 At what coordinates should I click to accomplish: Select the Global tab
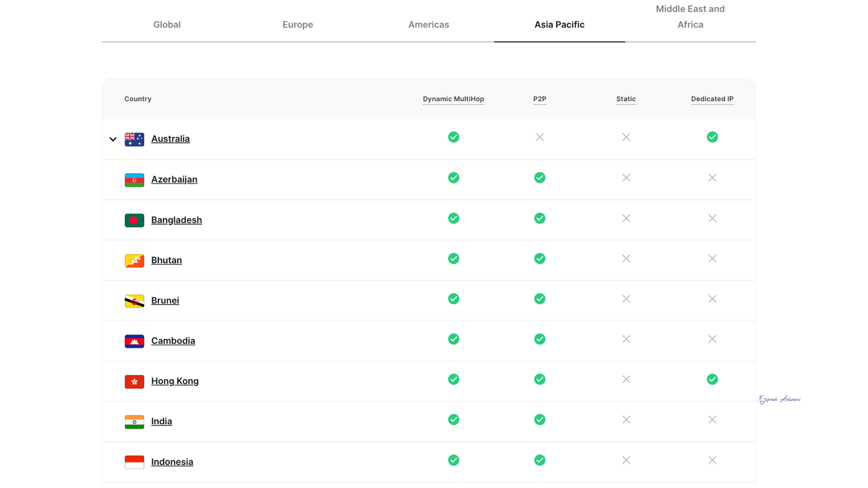tap(167, 25)
